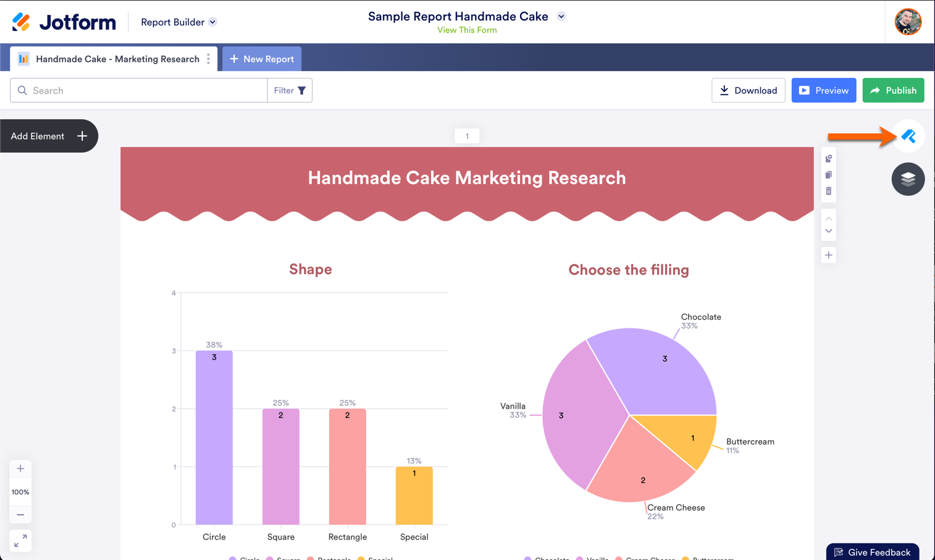935x560 pixels.
Task: Open the paint roller Report Designer
Action: click(908, 136)
